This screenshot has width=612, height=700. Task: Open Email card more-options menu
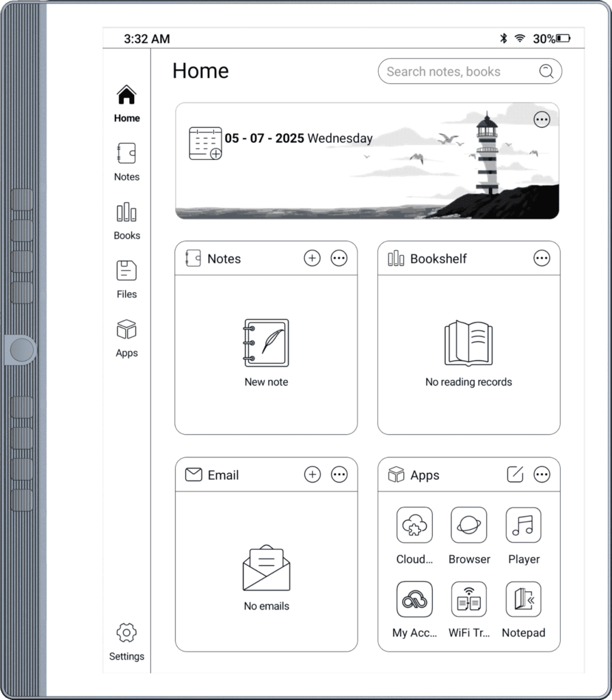pyautogui.click(x=339, y=474)
